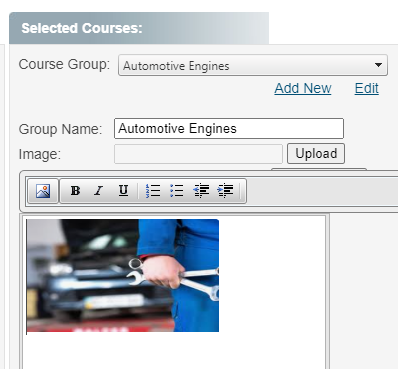
Task: Increase indent with the indent icon
Action: tap(225, 191)
